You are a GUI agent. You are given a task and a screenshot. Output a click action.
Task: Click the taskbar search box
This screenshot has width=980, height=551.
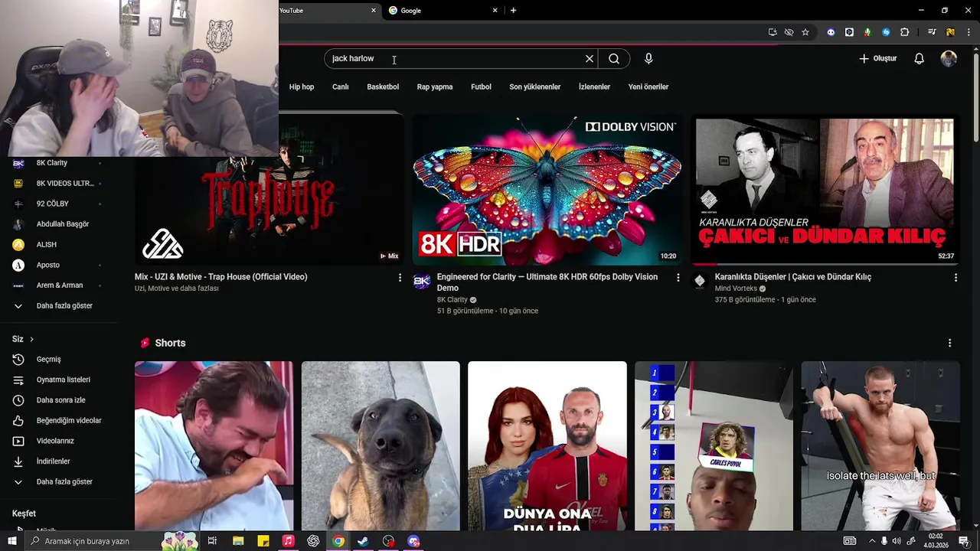pos(113,541)
